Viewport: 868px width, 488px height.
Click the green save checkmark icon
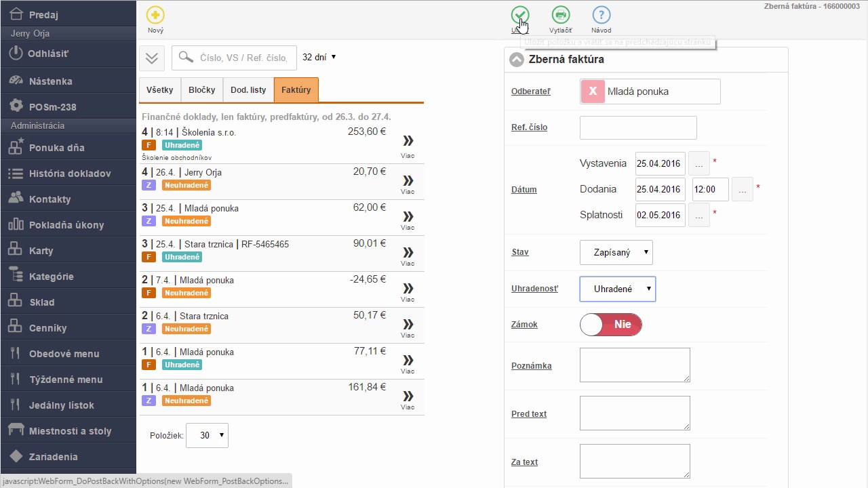520,15
